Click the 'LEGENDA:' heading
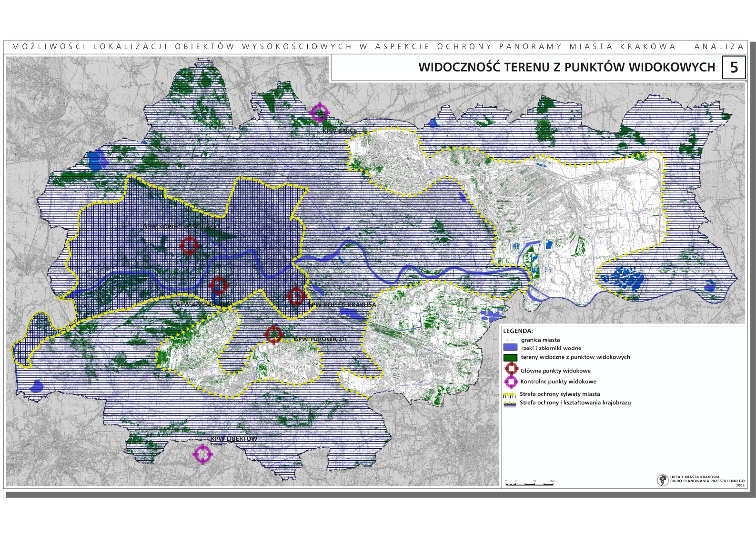756x535 pixels. coord(518,331)
